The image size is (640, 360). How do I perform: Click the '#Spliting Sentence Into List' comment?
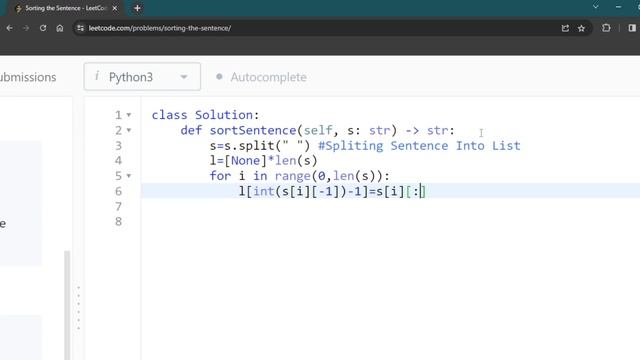tap(419, 146)
